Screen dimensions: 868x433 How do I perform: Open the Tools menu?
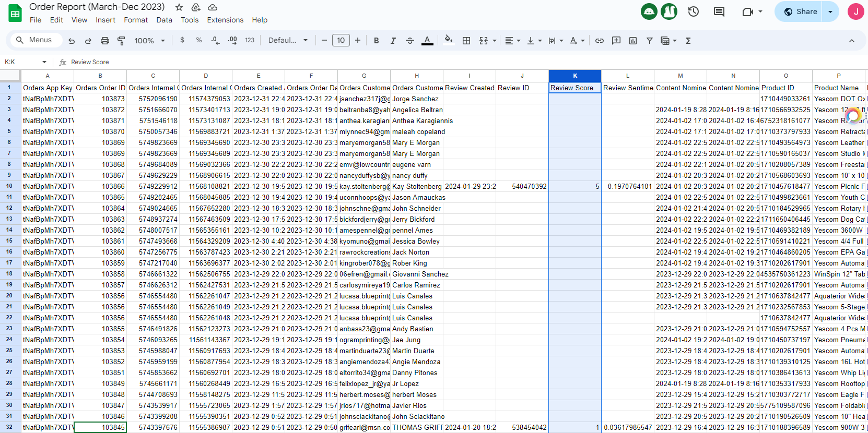[190, 20]
